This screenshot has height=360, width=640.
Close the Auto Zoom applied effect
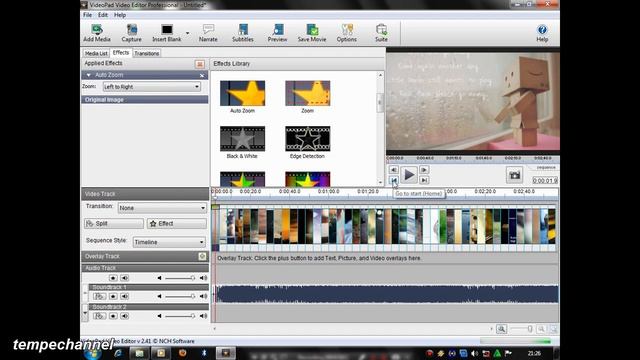coord(202,76)
